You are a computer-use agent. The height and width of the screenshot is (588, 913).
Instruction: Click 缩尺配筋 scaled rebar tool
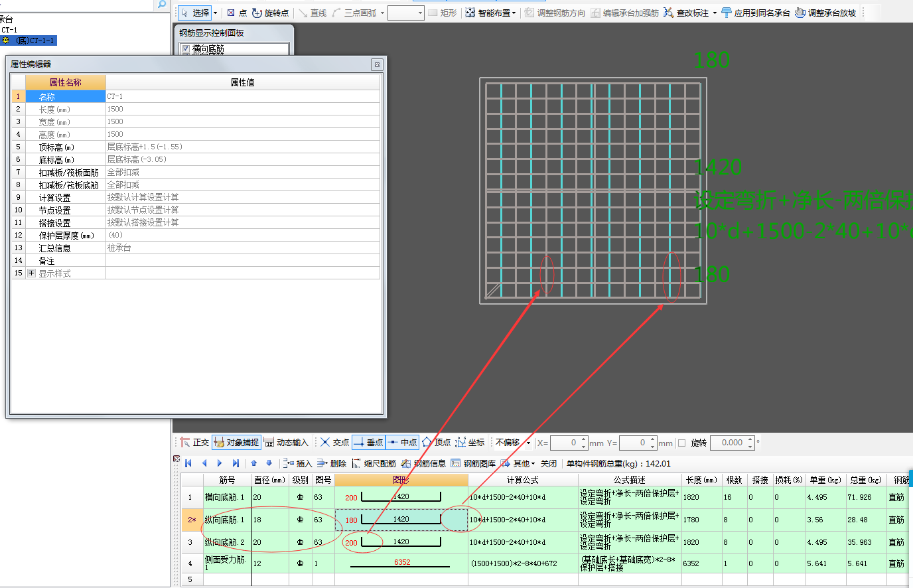pos(374,463)
